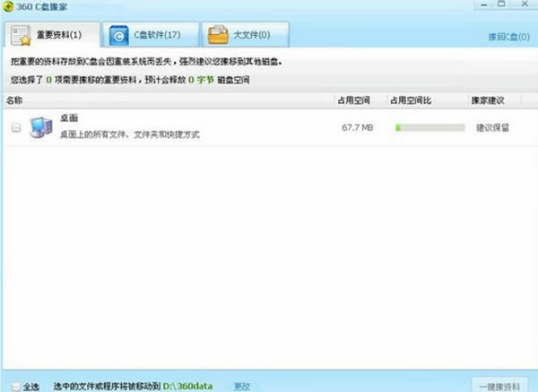Click the 桌面 usage progress bar
538x392 pixels.
(x=430, y=127)
